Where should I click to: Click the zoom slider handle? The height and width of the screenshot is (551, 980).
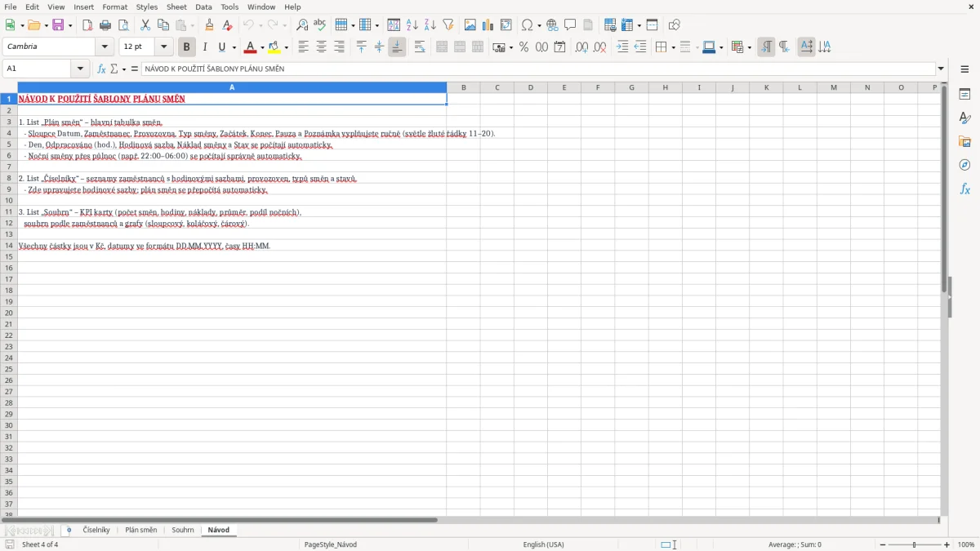pyautogui.click(x=914, y=544)
